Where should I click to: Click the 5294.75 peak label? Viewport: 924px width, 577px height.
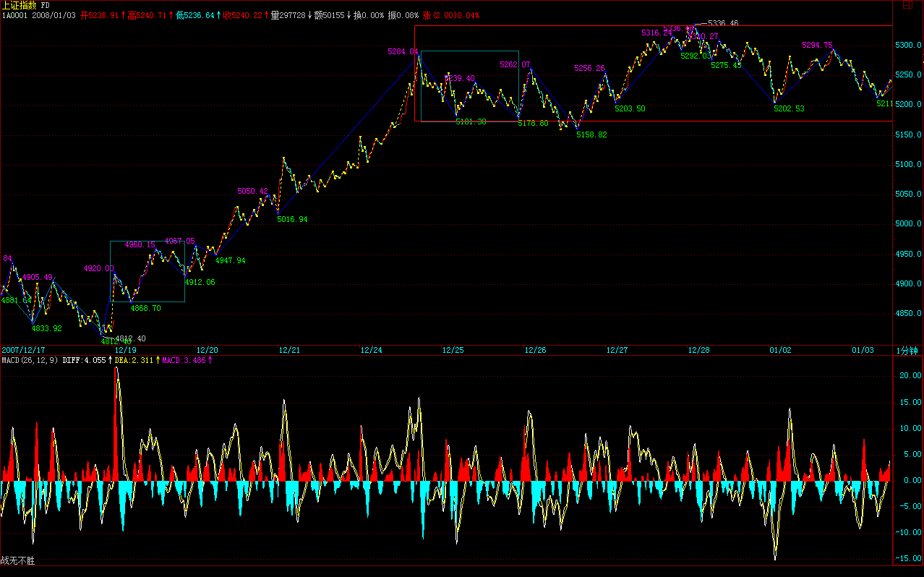tap(817, 45)
